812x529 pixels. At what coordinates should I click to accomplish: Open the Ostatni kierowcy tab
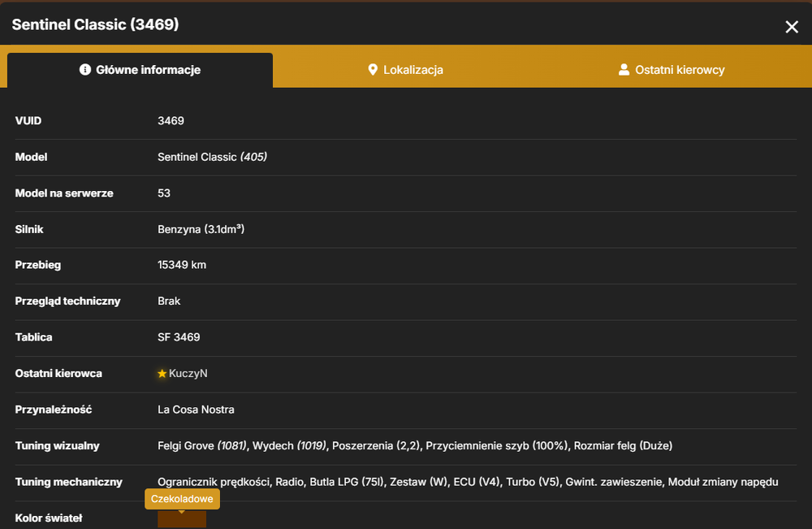672,70
